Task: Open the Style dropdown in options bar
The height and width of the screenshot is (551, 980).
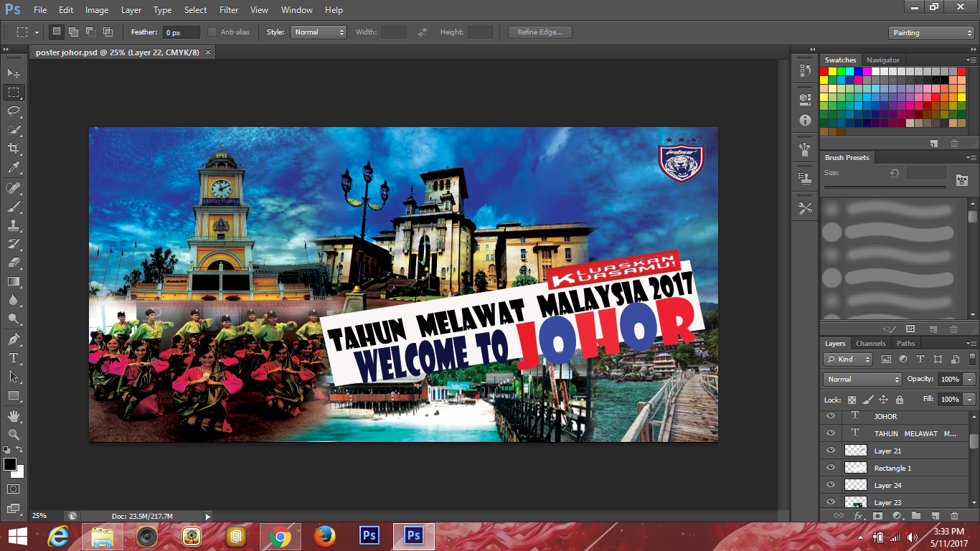Action: [318, 32]
